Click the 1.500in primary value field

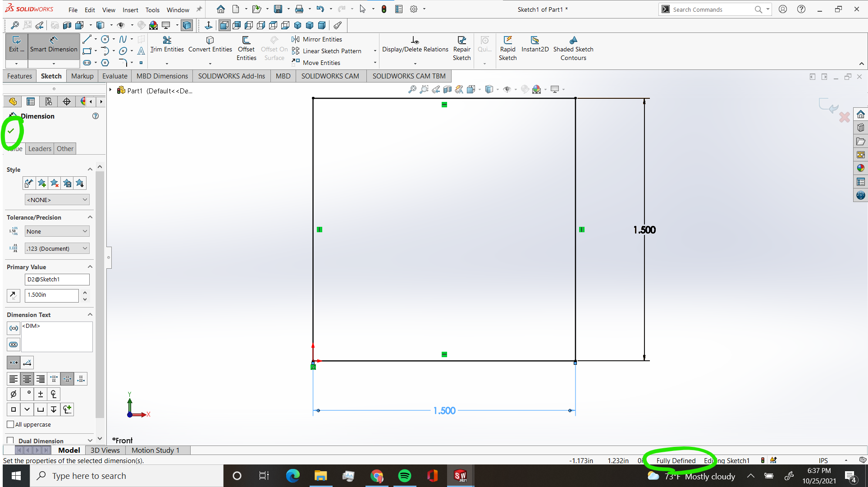click(x=51, y=295)
